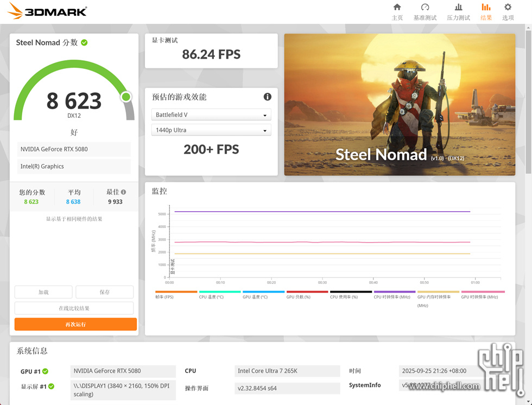Click the purple CPU clock line in chart

coord(322,212)
